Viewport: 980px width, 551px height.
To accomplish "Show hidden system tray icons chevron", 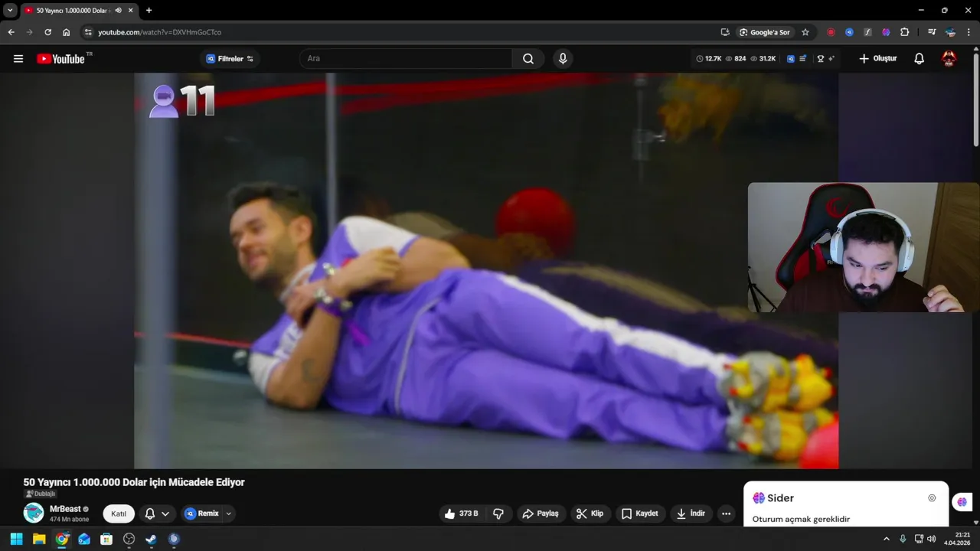I will tap(887, 539).
